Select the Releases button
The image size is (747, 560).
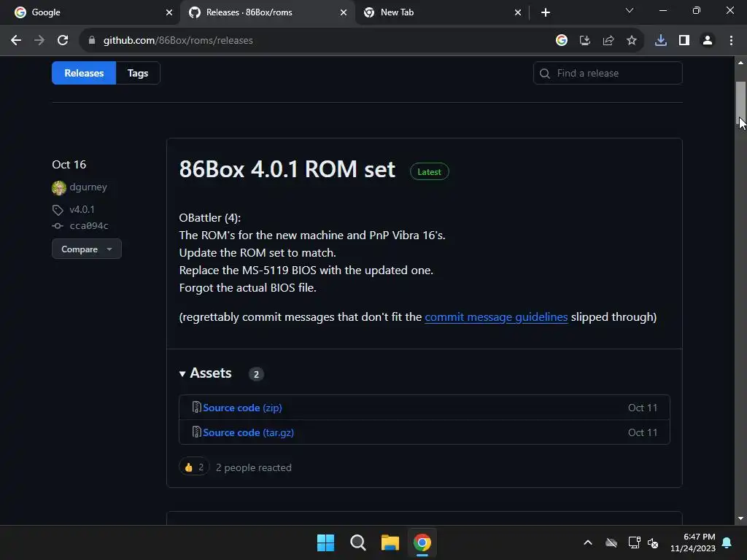tap(84, 73)
